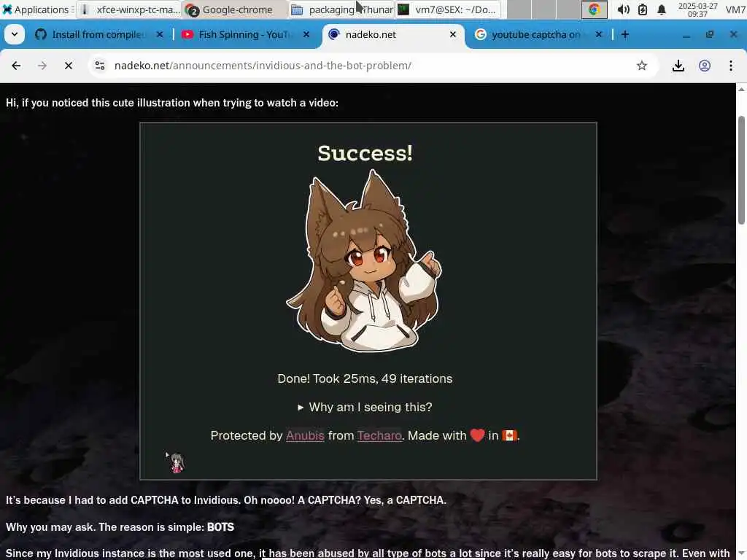Image resolution: width=747 pixels, height=560 pixels.
Task: Click 'Done! Took 25ms, 49 iterations' text
Action: pos(365,378)
